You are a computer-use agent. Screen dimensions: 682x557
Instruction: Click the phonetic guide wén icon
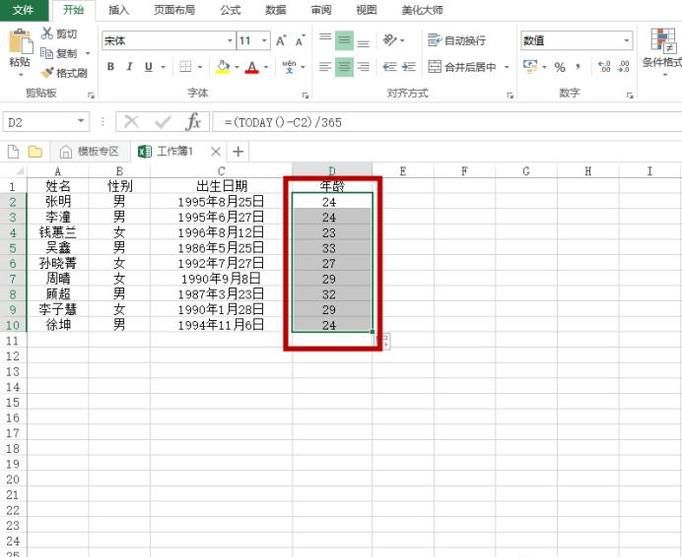pos(289,67)
